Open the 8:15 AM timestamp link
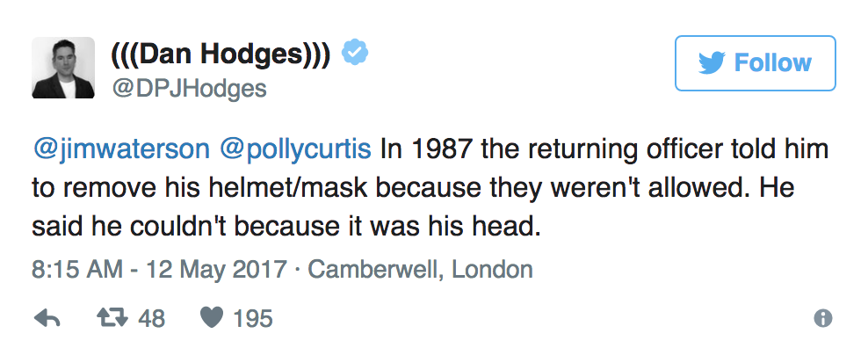The width and height of the screenshot is (868, 348). pyautogui.click(x=77, y=270)
